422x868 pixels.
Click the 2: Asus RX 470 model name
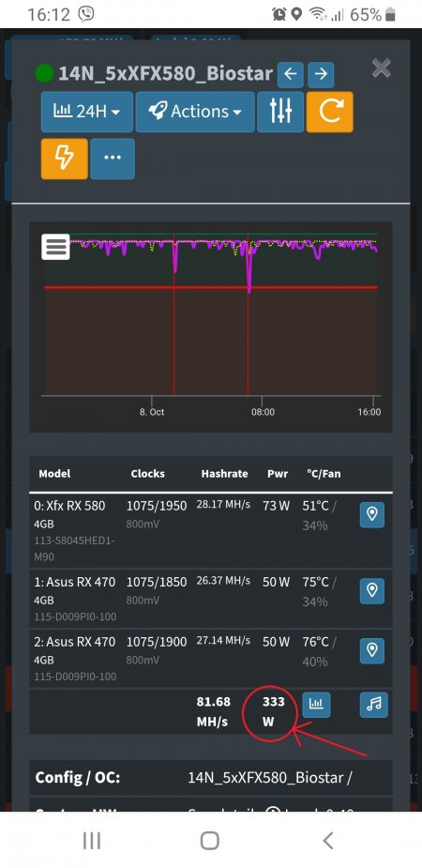coord(75,642)
